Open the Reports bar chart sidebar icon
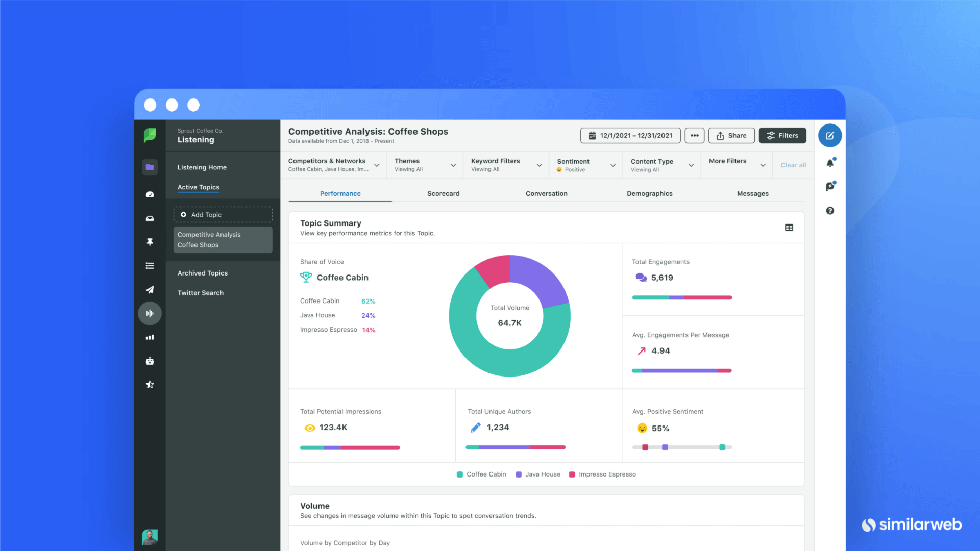 point(150,337)
